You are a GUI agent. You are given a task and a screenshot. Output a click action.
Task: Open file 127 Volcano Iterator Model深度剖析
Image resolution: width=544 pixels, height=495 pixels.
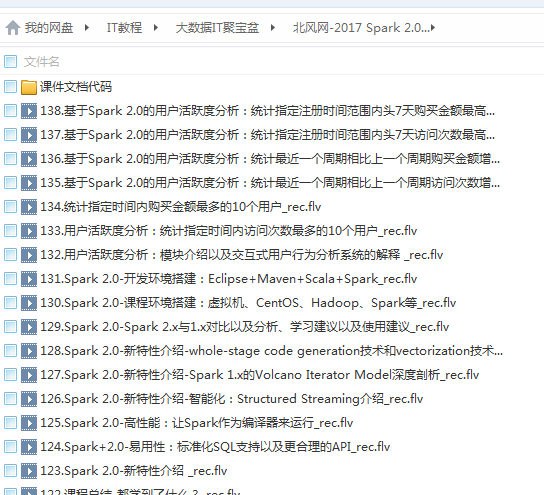[x=260, y=375]
